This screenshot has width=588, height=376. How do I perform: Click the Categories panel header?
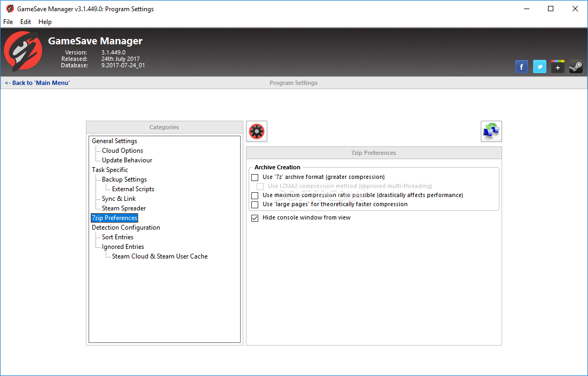tap(164, 127)
